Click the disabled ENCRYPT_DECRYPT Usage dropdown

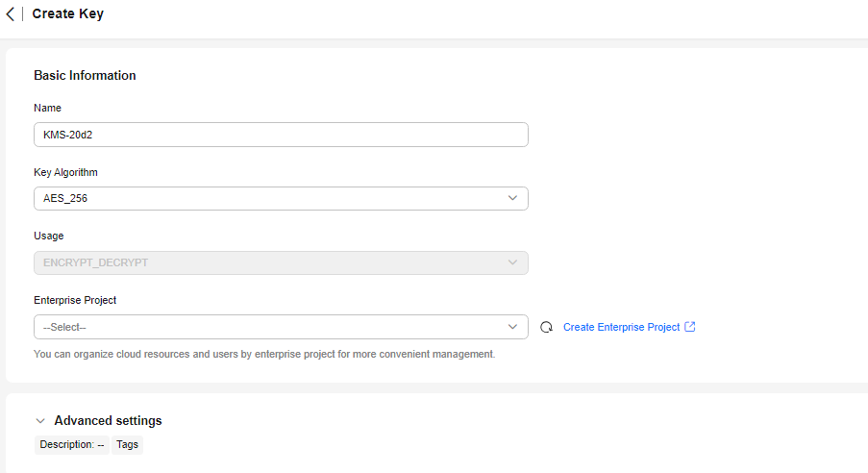(281, 262)
